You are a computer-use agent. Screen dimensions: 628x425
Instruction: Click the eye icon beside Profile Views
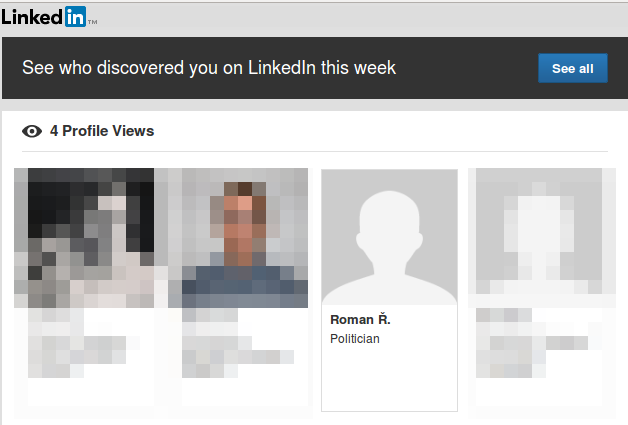coord(32,131)
